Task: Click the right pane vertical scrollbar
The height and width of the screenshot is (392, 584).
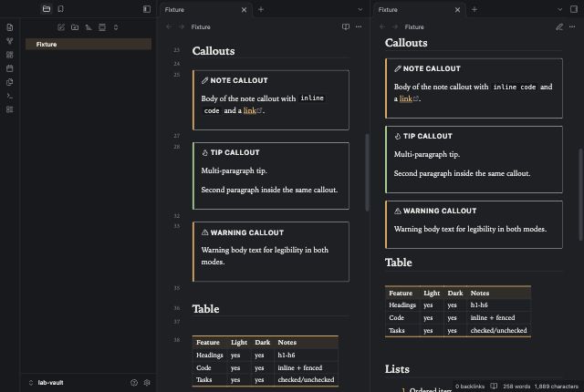Action: (x=580, y=194)
